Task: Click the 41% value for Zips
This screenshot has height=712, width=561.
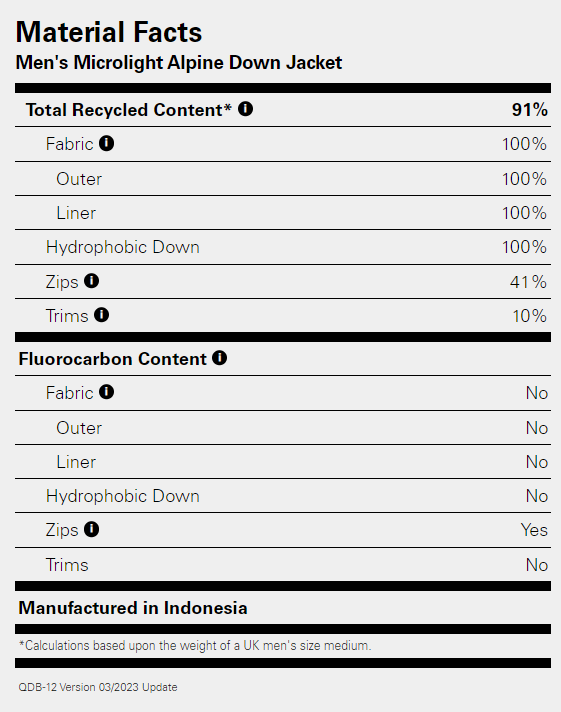Action: 528,282
